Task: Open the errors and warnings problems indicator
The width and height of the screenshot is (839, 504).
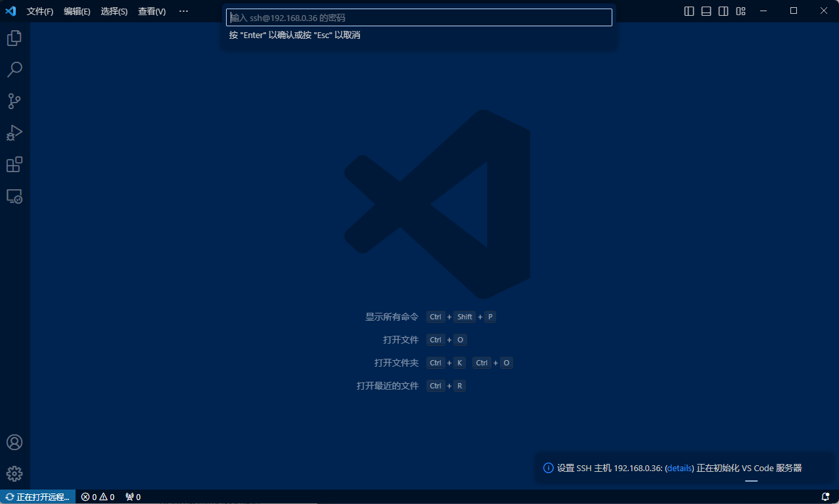Action: coord(98,497)
